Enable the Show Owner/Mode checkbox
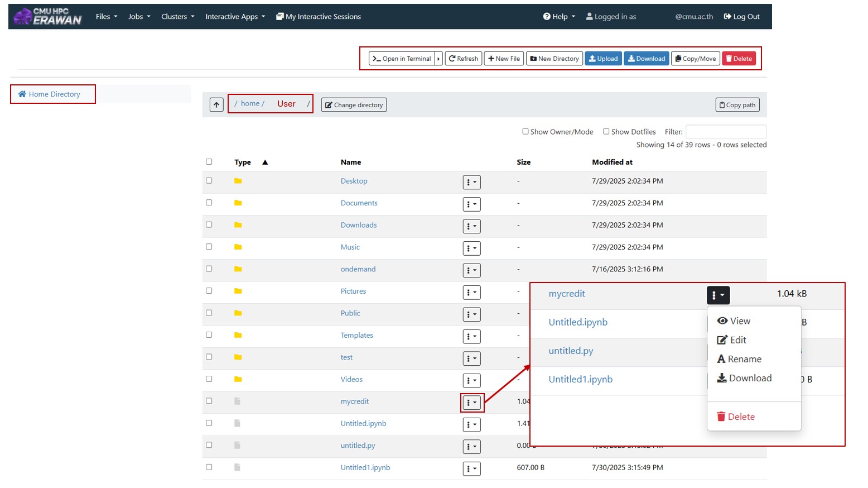The image size is (868, 488). pos(525,132)
